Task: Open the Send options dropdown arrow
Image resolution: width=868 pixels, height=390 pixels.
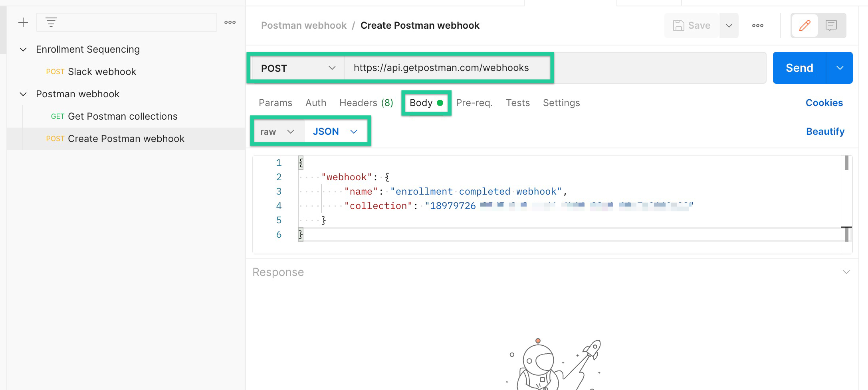Action: tap(840, 68)
